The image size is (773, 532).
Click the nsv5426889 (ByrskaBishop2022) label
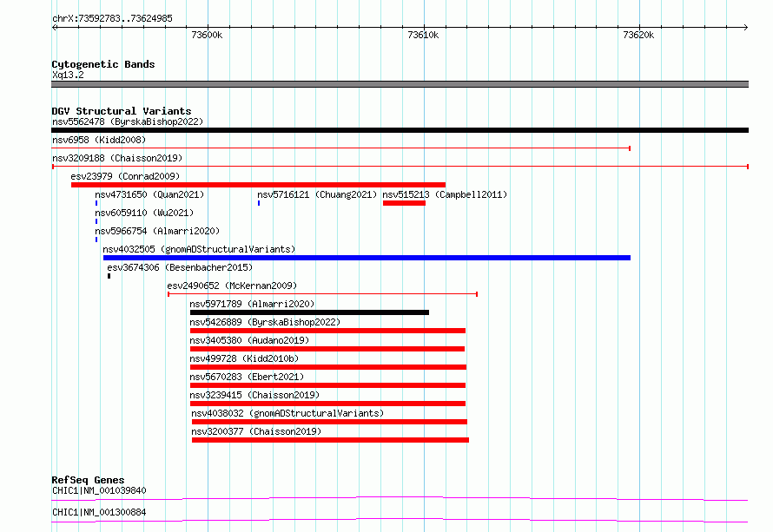click(265, 322)
